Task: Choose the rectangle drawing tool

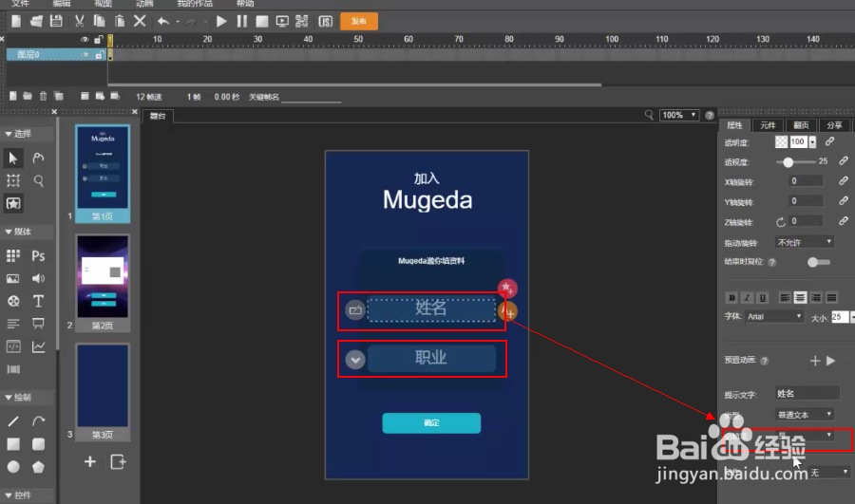Action: 13,444
